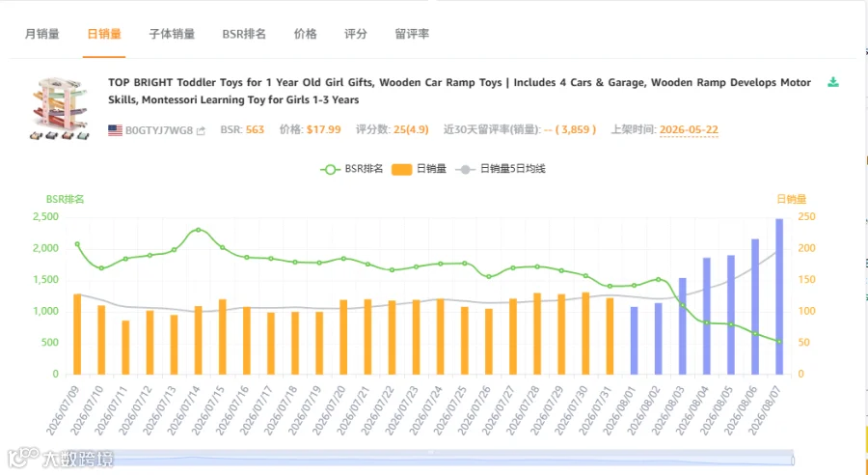Open the 价格 tab

pyautogui.click(x=306, y=34)
